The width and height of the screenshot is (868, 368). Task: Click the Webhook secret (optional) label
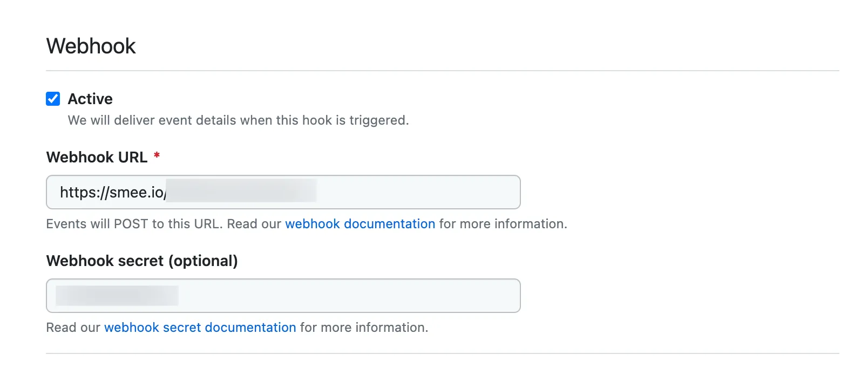coord(142,261)
